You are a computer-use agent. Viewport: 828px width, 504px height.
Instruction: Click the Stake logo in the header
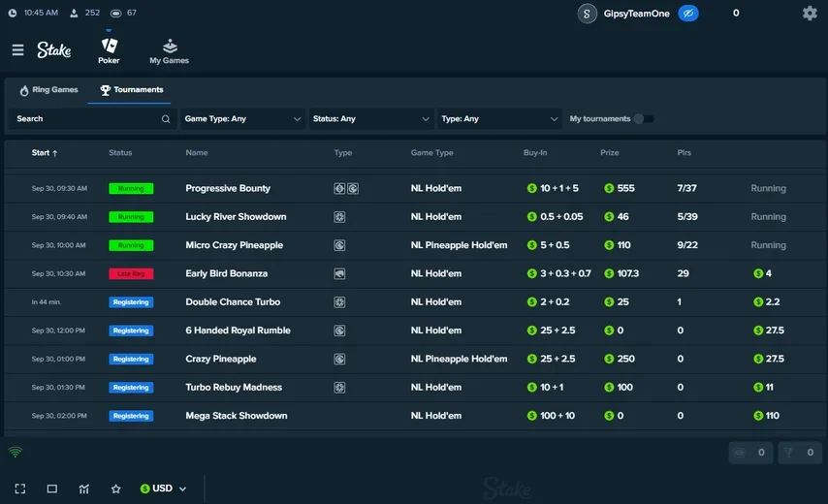click(x=54, y=50)
